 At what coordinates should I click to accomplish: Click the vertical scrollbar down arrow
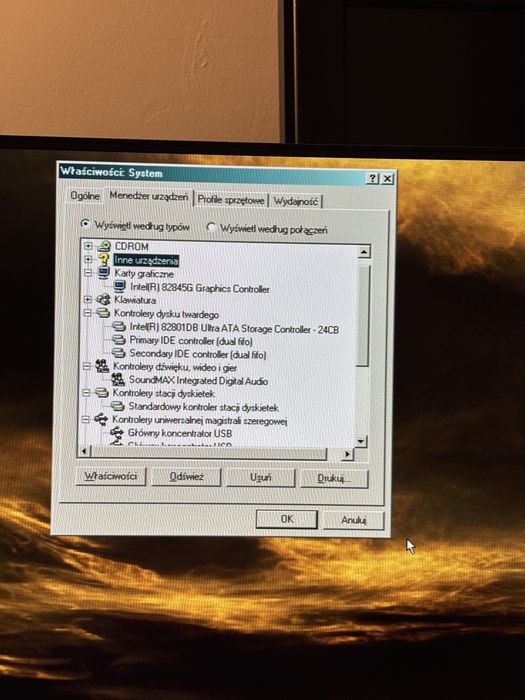(x=361, y=442)
